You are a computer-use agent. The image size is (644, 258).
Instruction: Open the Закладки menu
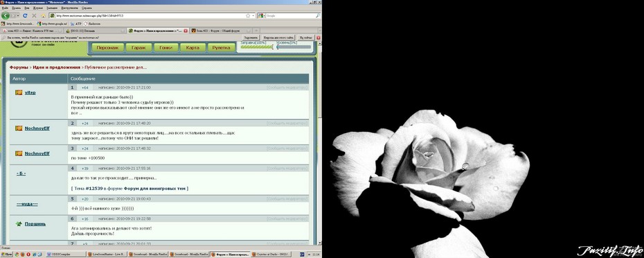coord(52,8)
